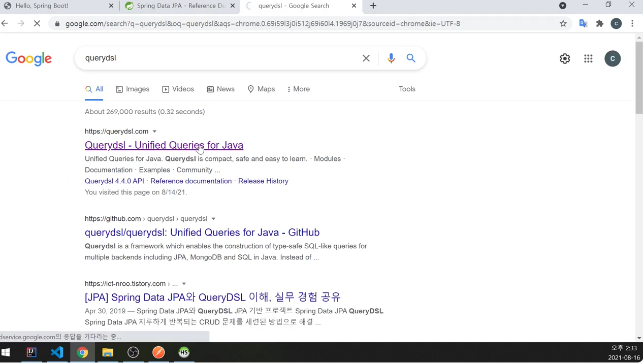Open green HS taskbar app

(184, 352)
